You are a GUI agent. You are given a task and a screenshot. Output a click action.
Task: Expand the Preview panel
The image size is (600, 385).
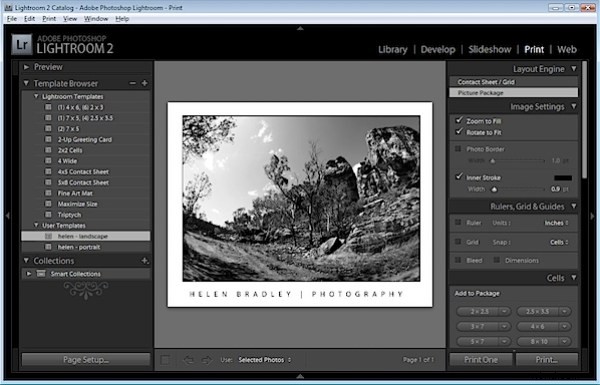click(x=26, y=67)
